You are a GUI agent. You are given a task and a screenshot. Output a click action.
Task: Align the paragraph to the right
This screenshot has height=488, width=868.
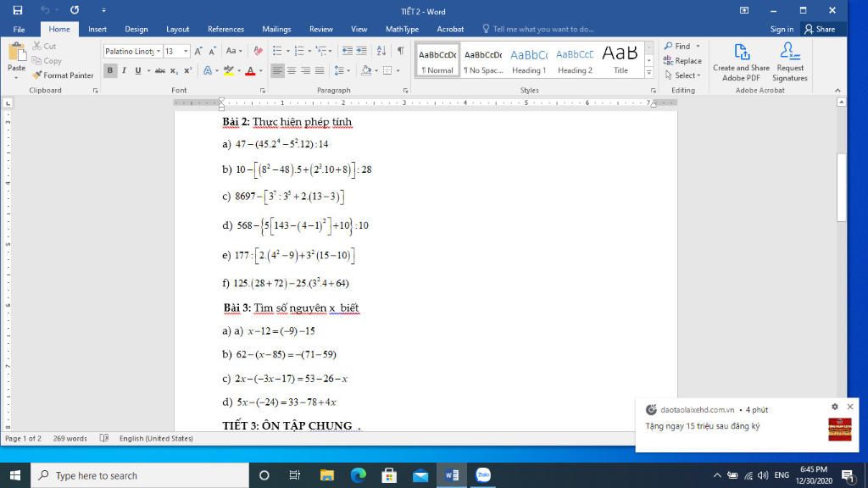tap(305, 70)
